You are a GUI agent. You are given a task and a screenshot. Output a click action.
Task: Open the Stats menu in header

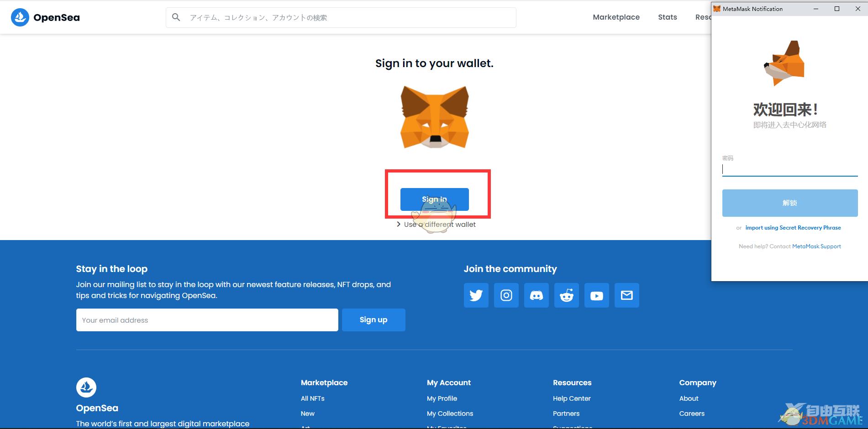(x=667, y=17)
